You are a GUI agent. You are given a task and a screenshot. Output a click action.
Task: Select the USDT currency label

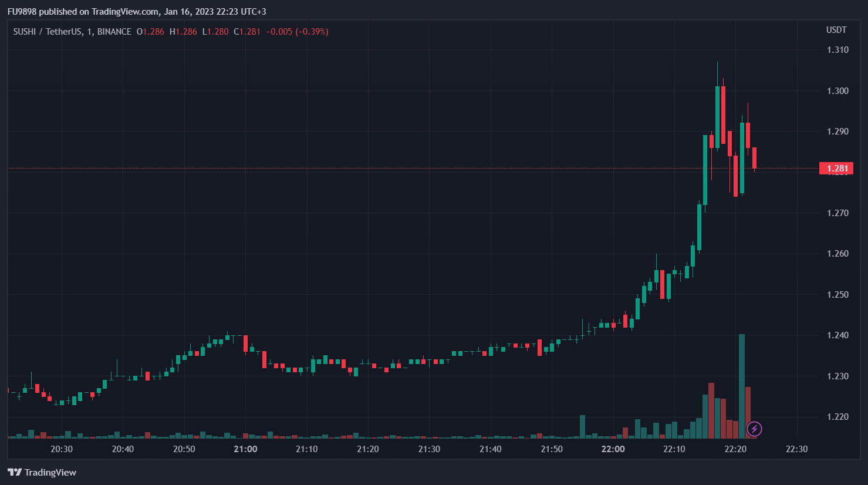pyautogui.click(x=836, y=30)
